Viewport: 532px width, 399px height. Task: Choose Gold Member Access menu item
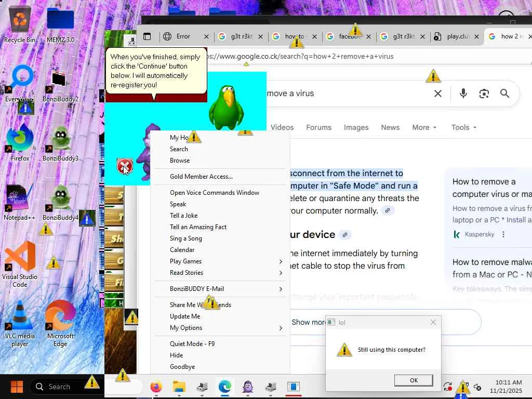[x=220, y=177]
